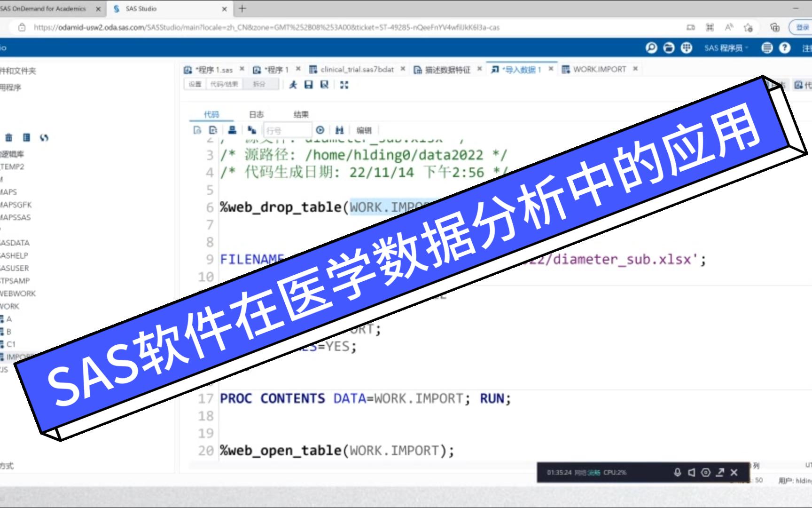Viewport: 812px width, 508px height.
Task: Click on code line 20 %web_open_table
Action: [337, 451]
